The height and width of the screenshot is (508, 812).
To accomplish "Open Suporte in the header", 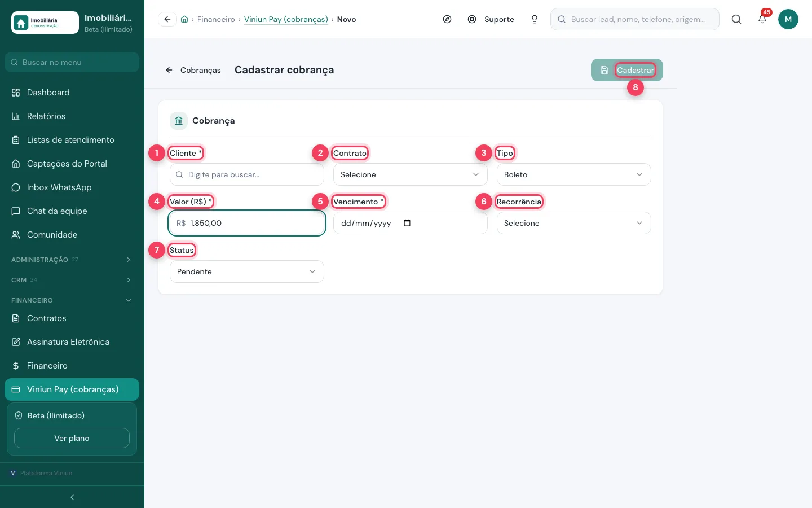I will click(x=491, y=19).
